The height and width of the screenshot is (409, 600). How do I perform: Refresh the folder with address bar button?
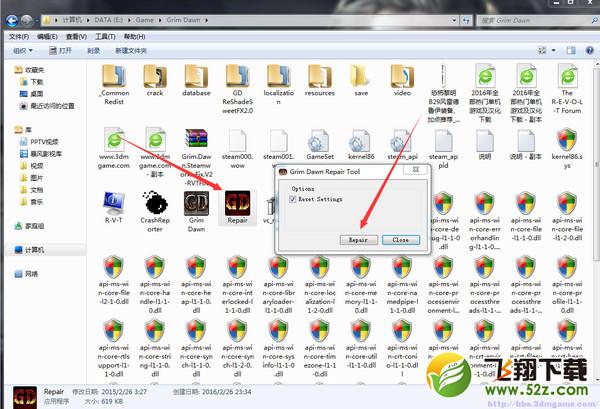(x=466, y=21)
